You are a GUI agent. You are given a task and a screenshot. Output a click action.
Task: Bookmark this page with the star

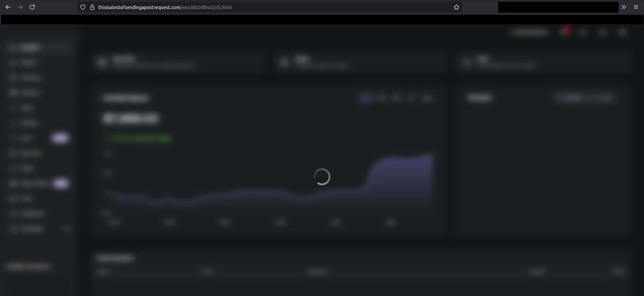click(x=456, y=7)
